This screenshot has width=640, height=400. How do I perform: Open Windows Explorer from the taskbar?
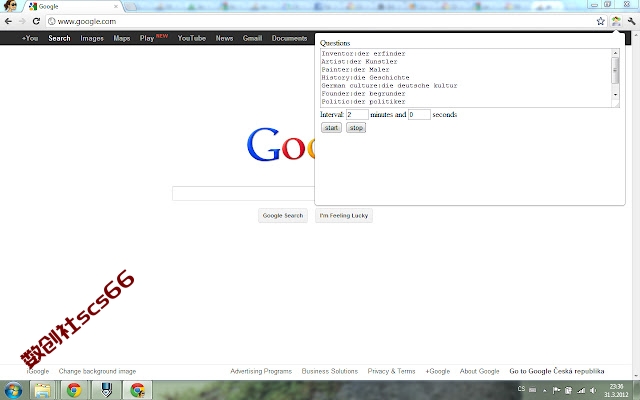pos(43,390)
